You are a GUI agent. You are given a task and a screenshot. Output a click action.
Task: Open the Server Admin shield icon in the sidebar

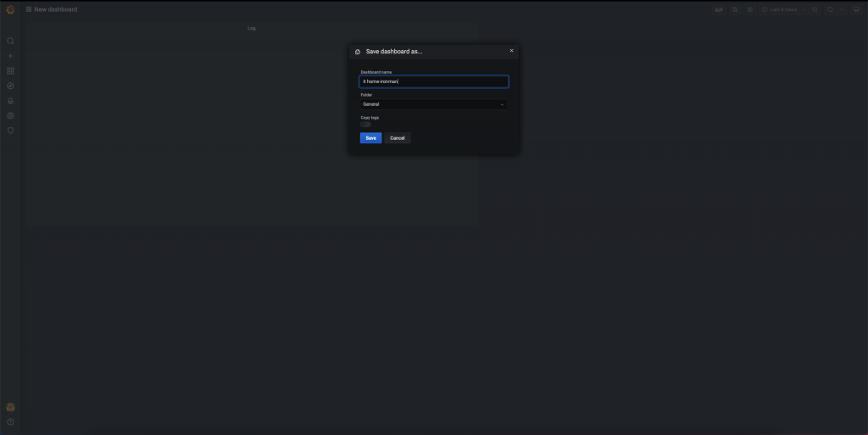click(10, 131)
